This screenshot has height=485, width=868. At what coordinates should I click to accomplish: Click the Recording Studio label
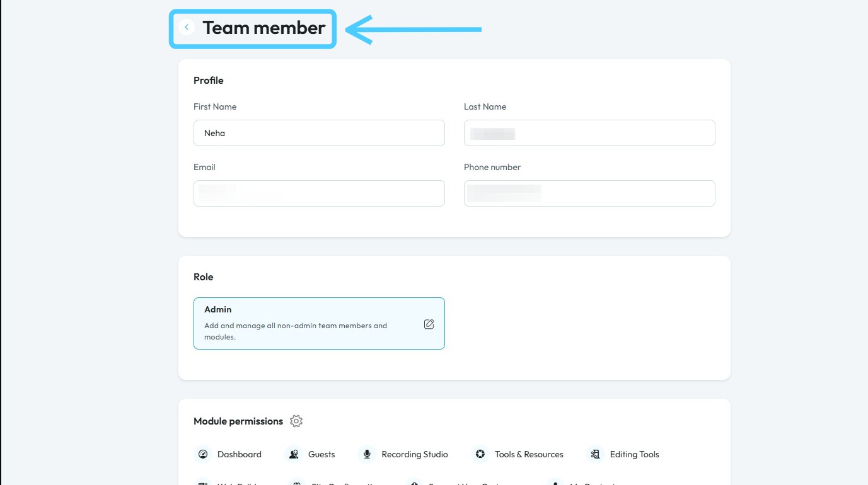(415, 454)
